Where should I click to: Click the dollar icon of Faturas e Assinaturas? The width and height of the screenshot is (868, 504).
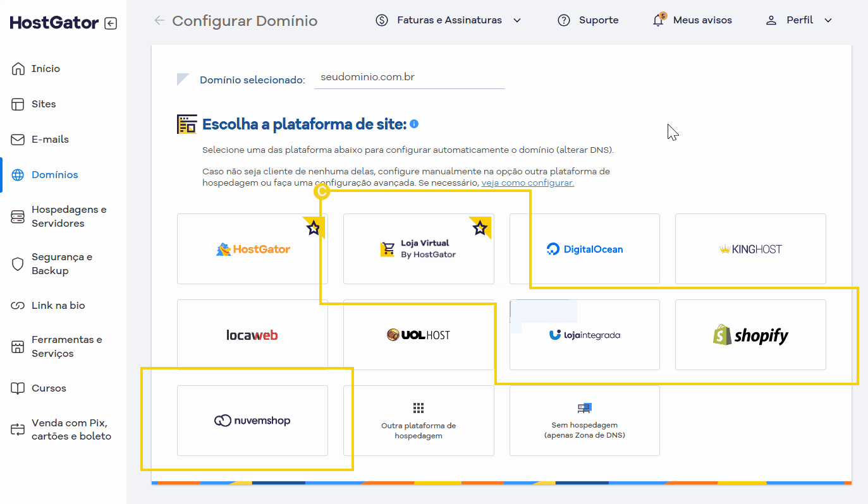[x=382, y=20]
